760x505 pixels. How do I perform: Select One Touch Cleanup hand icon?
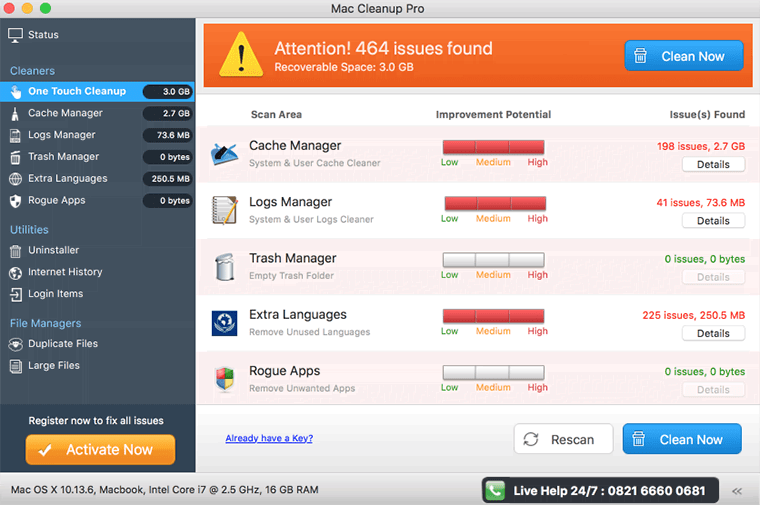(x=16, y=92)
